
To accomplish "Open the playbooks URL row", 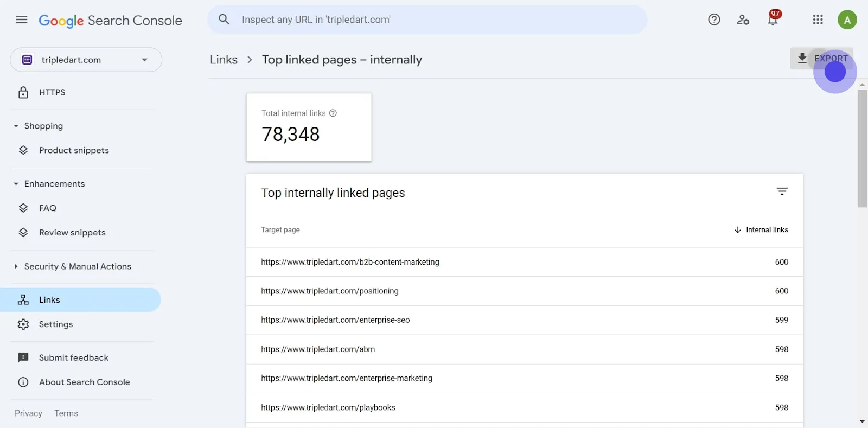I will [525, 407].
